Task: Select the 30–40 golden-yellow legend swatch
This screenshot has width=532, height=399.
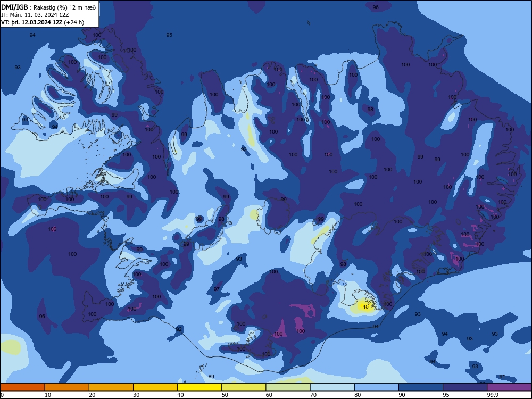Action: [x=155, y=387]
